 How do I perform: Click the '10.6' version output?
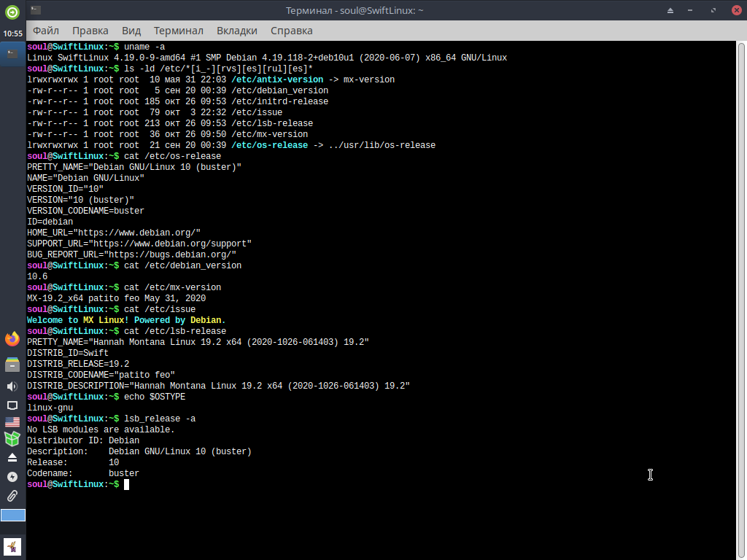pyautogui.click(x=37, y=276)
